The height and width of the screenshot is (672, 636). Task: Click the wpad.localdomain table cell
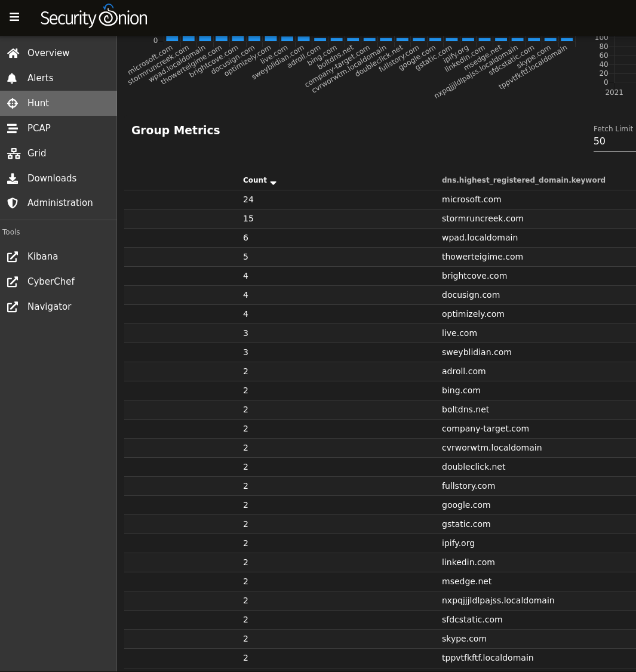click(480, 238)
